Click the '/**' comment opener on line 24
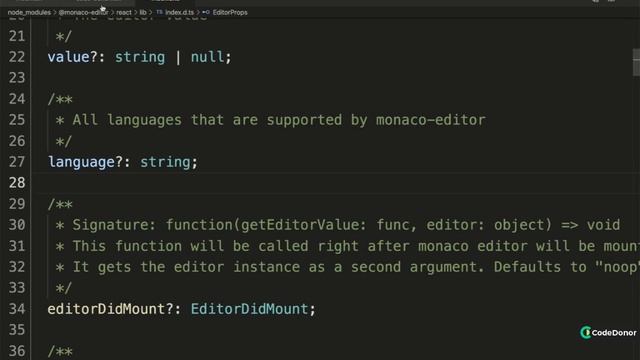The height and width of the screenshot is (360, 640). coord(60,99)
